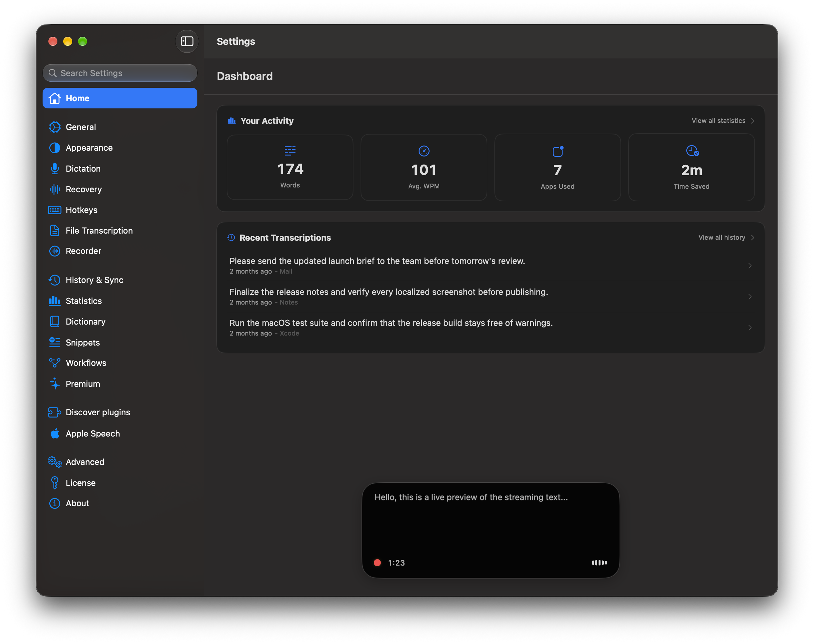Click the Time Saved clock icon

coord(692,151)
